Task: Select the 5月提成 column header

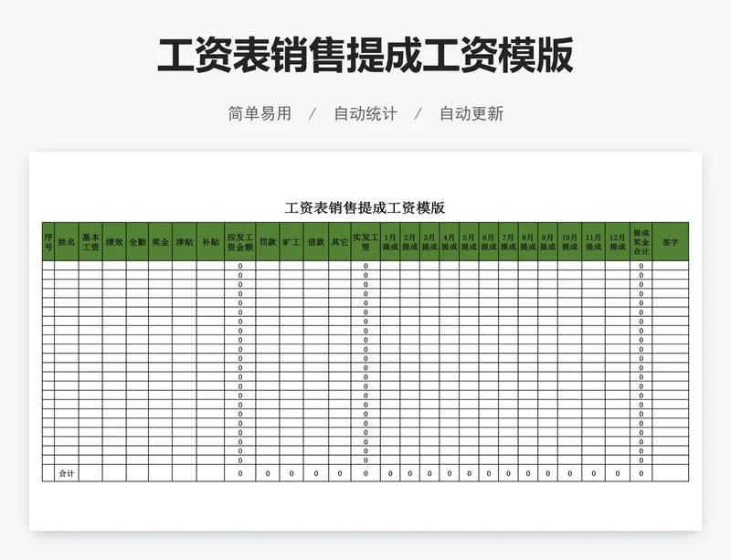Action: [469, 241]
